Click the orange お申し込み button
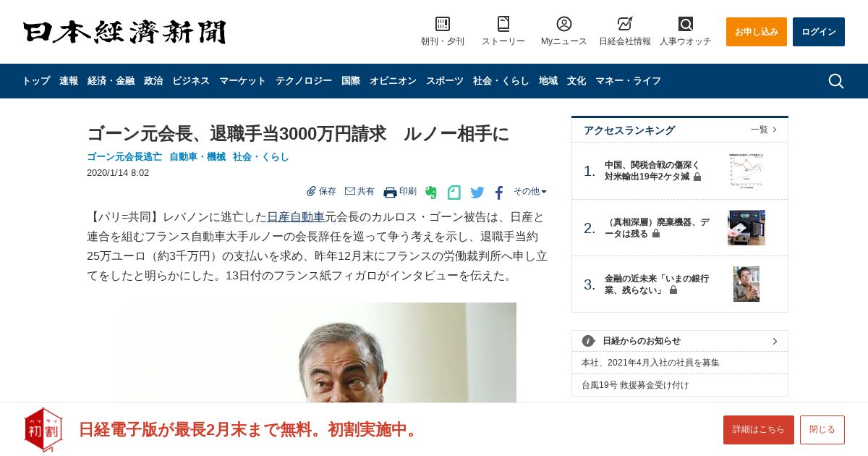Viewport: 868px width, 456px height. pyautogui.click(x=757, y=32)
